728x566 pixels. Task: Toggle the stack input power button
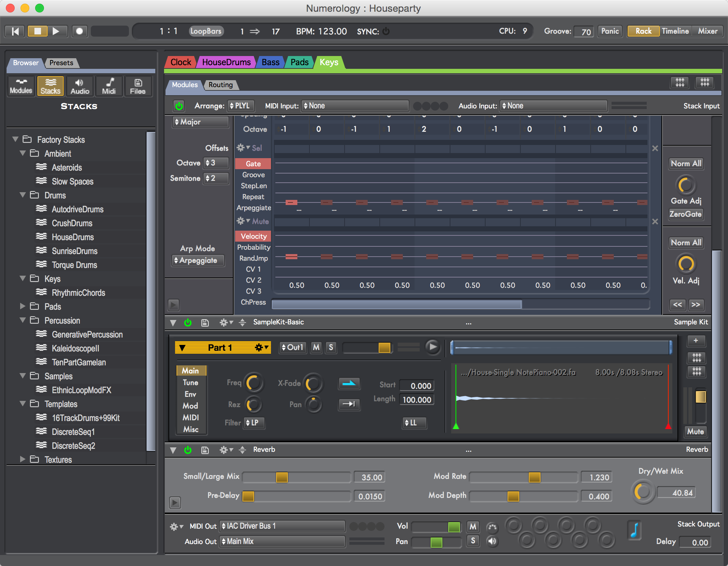tap(179, 106)
